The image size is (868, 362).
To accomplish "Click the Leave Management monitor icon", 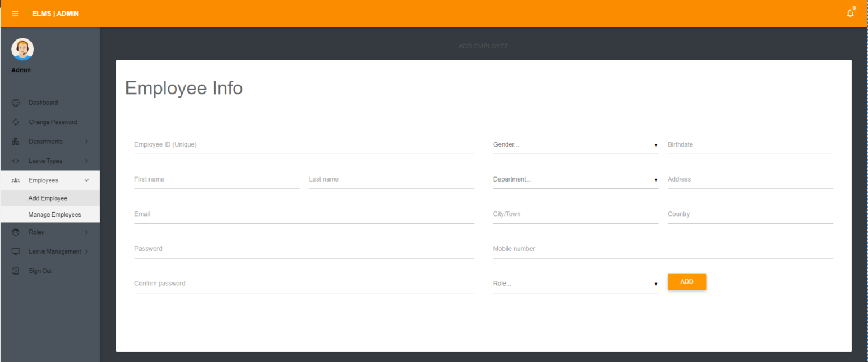I will 15,251.
